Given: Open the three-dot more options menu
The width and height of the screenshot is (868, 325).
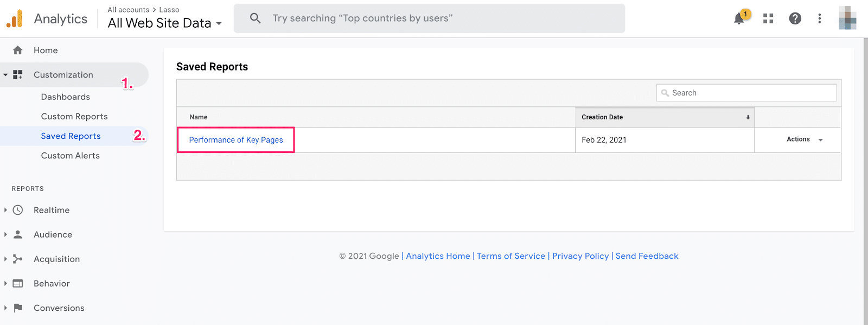Looking at the screenshot, I should coord(820,18).
